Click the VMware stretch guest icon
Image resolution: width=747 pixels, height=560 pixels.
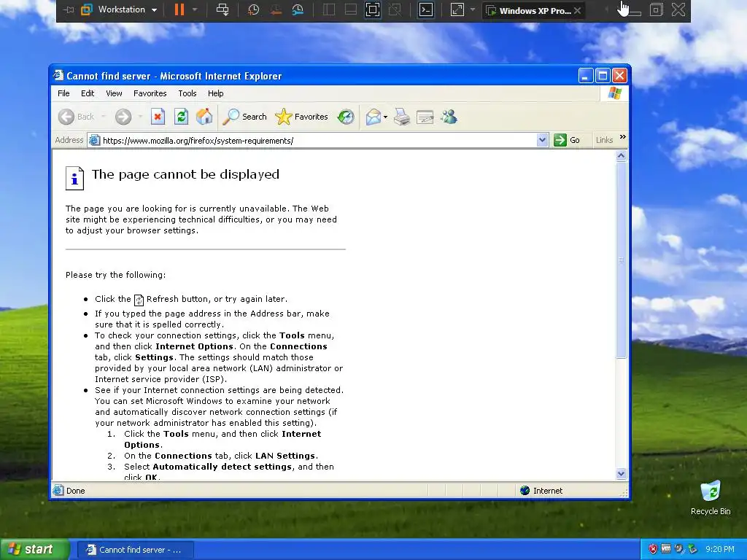point(457,9)
